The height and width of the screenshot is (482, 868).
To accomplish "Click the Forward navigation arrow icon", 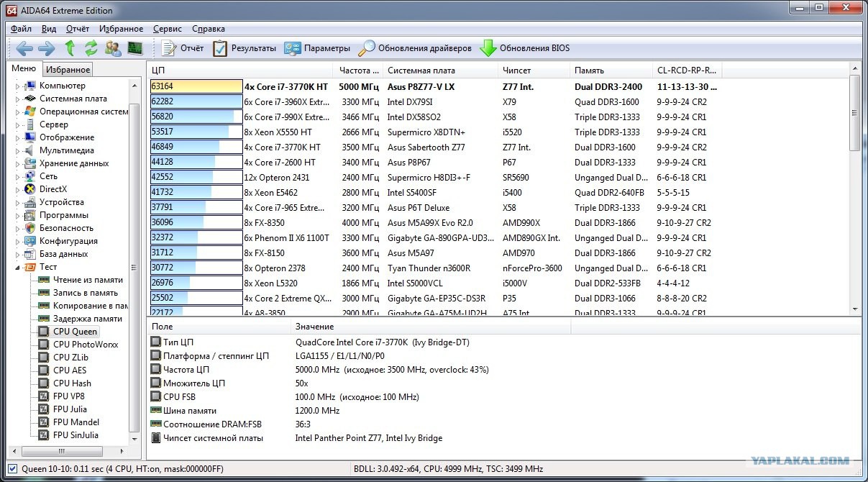I will (x=46, y=48).
